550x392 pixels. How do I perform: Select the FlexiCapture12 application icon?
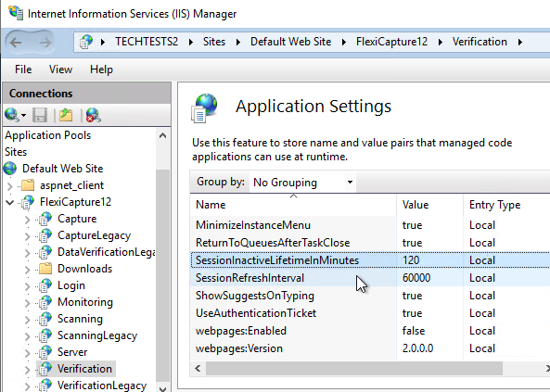[28, 202]
